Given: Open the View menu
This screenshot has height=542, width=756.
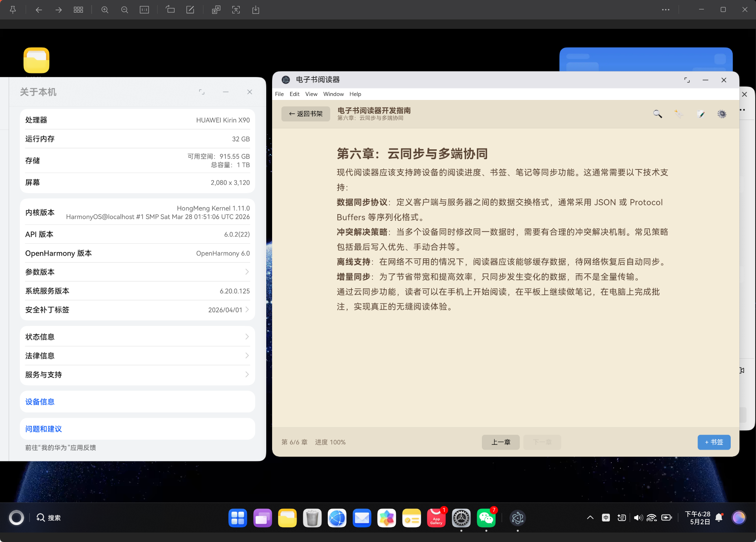Looking at the screenshot, I should (311, 94).
